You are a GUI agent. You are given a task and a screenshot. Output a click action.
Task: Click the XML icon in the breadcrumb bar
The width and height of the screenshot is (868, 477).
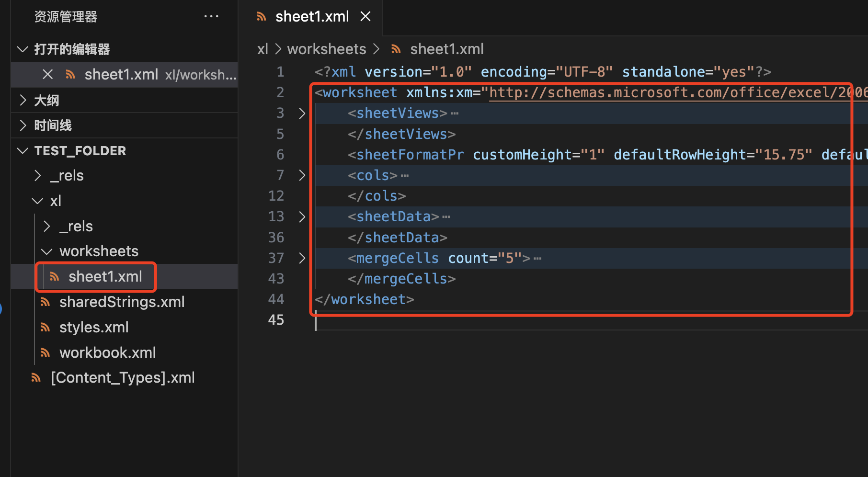396,49
